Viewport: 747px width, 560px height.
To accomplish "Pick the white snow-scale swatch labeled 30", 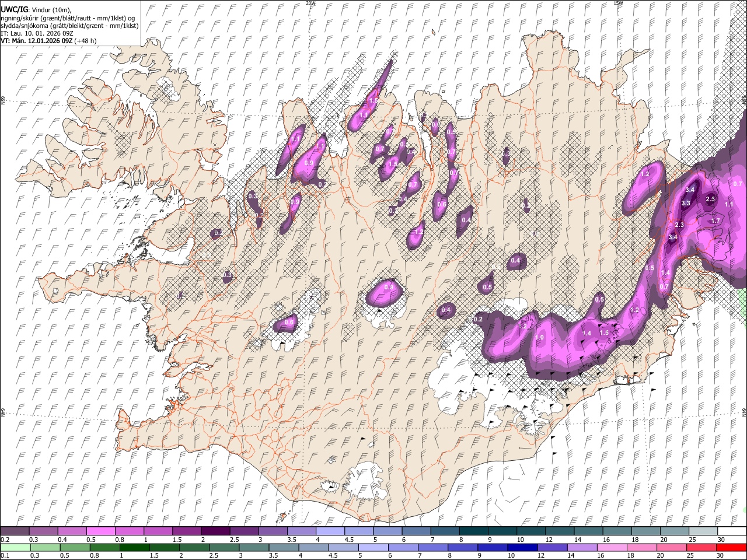I will pos(732,531).
